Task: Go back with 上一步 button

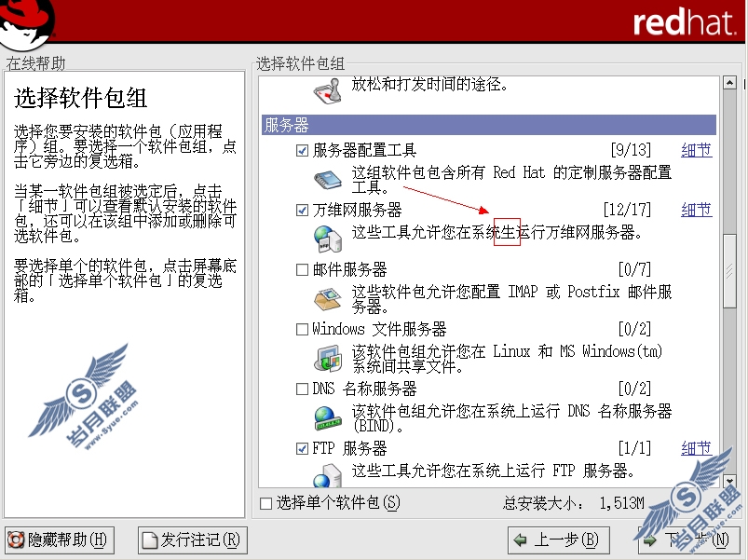Action: [559, 540]
